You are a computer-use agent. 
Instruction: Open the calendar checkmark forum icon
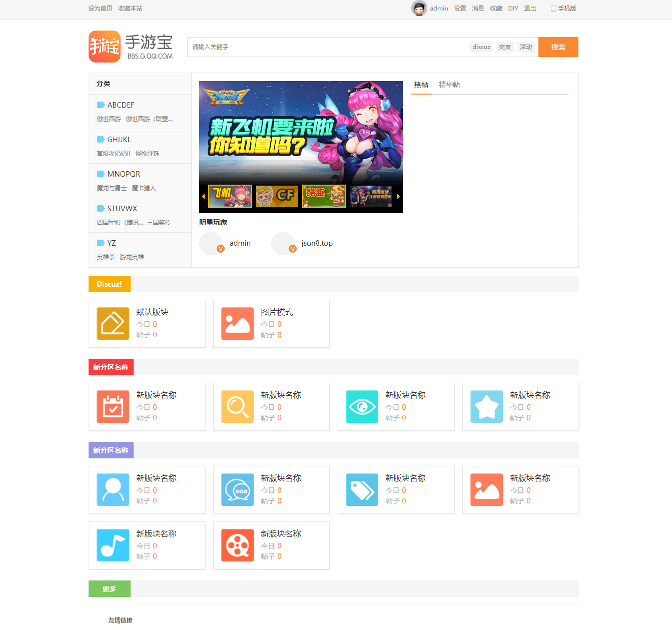click(113, 407)
